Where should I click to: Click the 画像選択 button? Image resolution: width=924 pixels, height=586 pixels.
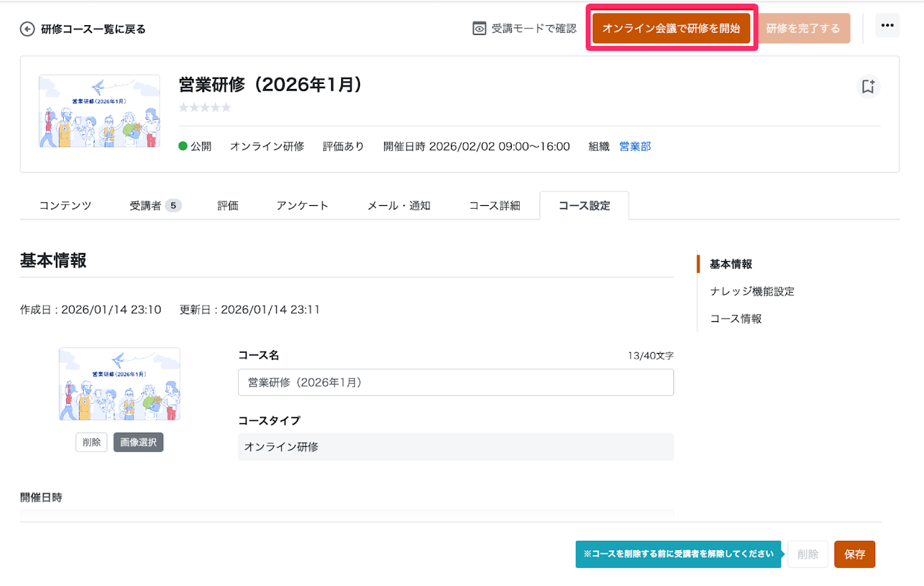(138, 443)
